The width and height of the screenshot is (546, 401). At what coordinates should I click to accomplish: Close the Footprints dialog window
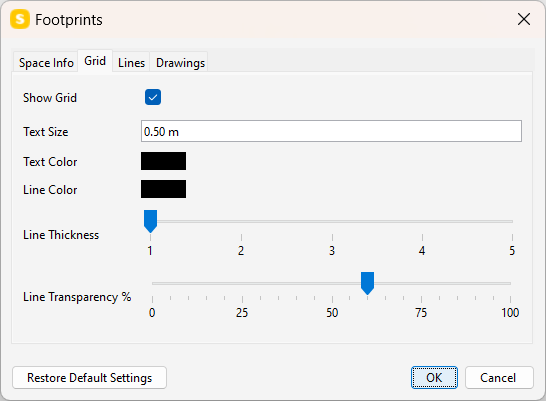[524, 19]
